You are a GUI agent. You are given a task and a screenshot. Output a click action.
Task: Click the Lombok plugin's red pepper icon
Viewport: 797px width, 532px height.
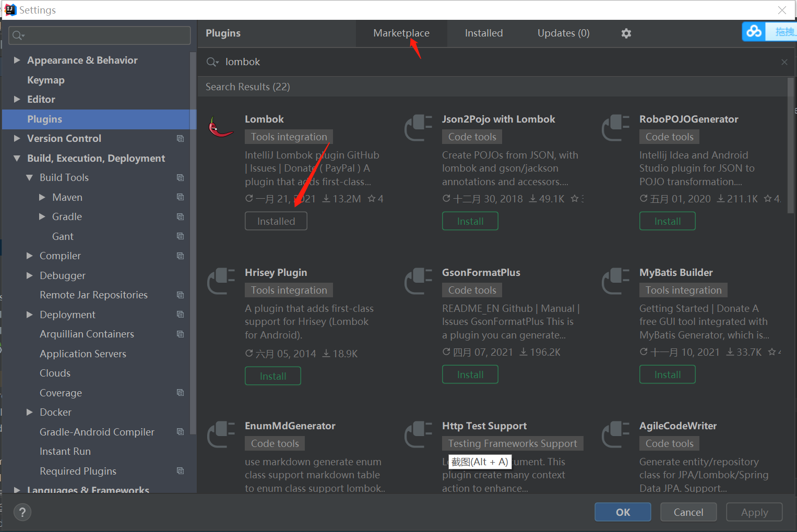click(x=221, y=127)
